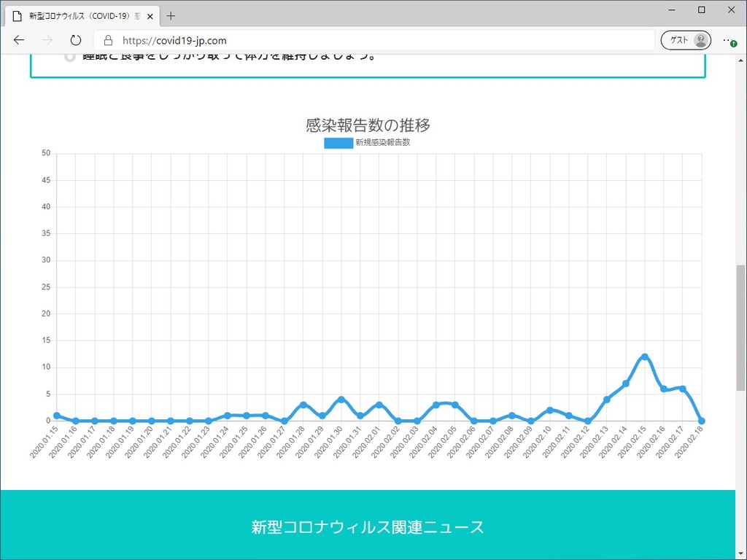Click the page document icon on the tab
Screen dimensions: 747x560
click(16, 15)
